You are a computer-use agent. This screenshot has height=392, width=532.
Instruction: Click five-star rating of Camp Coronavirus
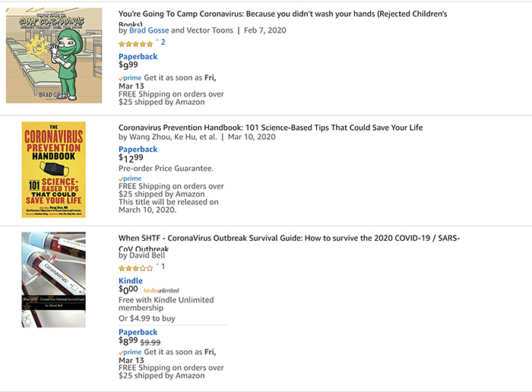pyautogui.click(x=135, y=44)
